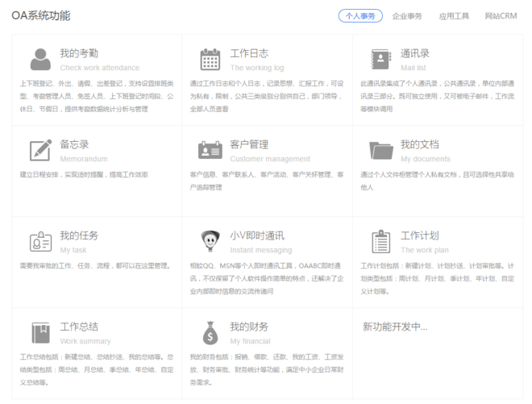Click the 我的任务 badge icon
Screen dimensions: 532x404
[41, 242]
